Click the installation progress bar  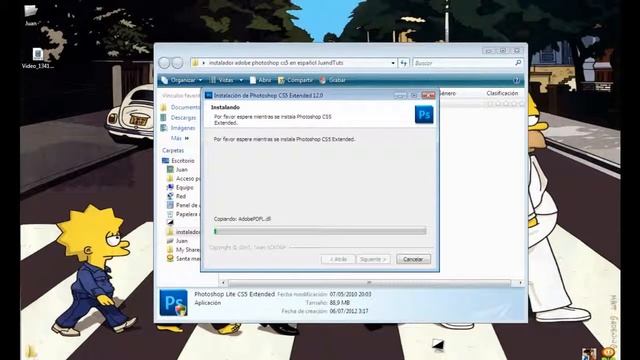tap(320, 231)
